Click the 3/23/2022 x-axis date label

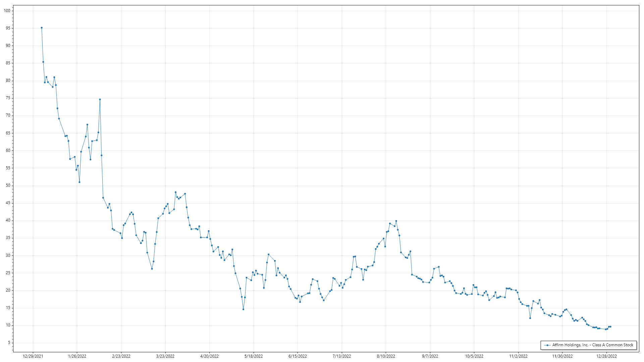pos(165,356)
